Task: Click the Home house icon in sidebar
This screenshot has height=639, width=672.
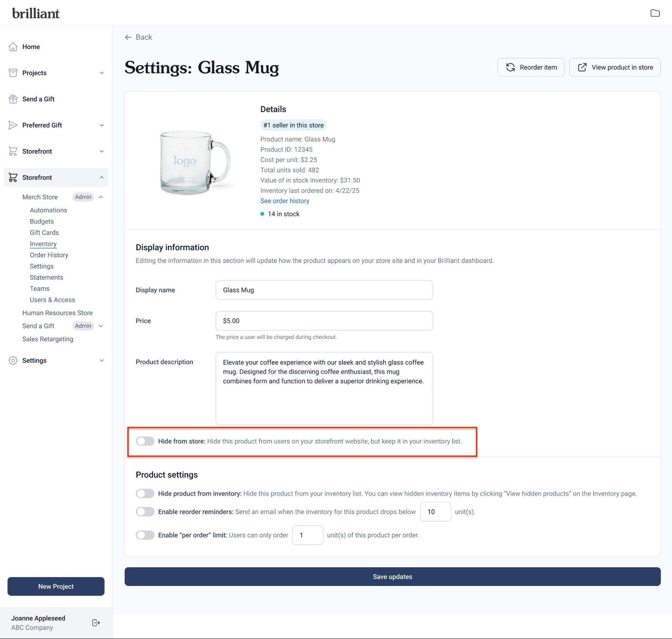Action: (13, 47)
